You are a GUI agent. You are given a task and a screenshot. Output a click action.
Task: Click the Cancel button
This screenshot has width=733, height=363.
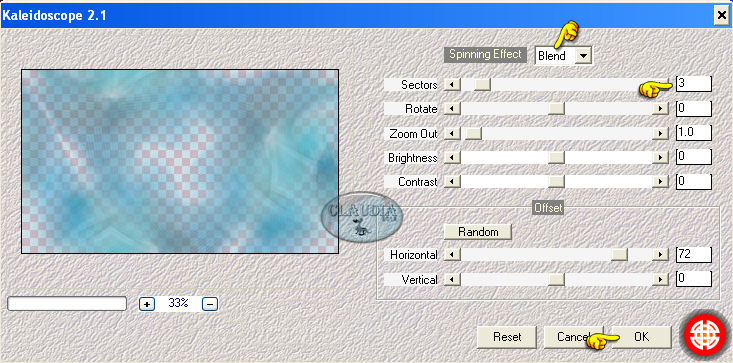coord(574,337)
